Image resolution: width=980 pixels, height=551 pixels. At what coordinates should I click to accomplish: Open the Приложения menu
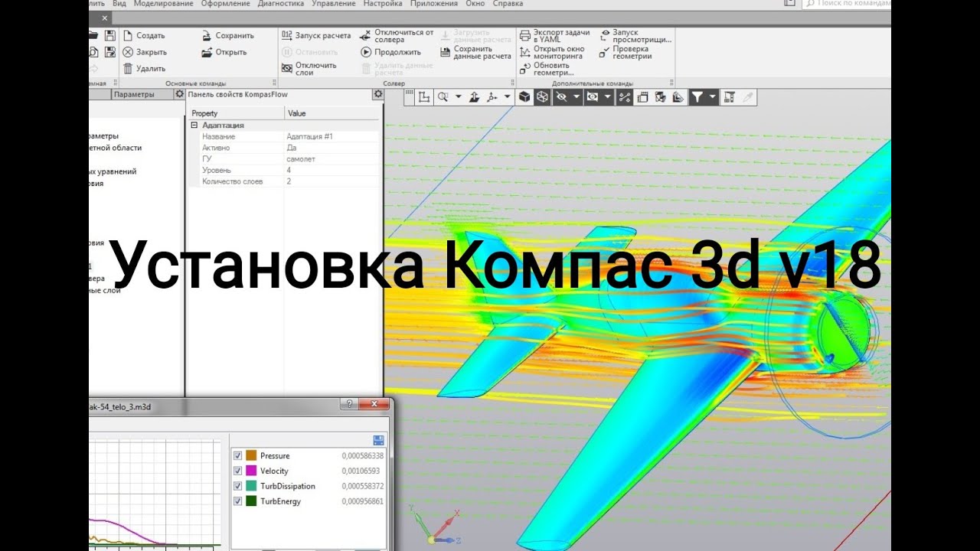tap(434, 4)
